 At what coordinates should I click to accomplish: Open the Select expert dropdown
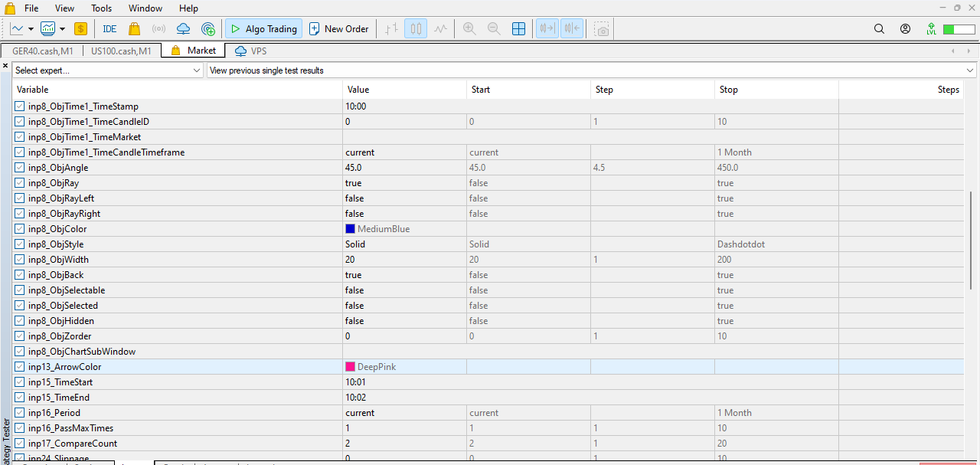[x=198, y=70]
